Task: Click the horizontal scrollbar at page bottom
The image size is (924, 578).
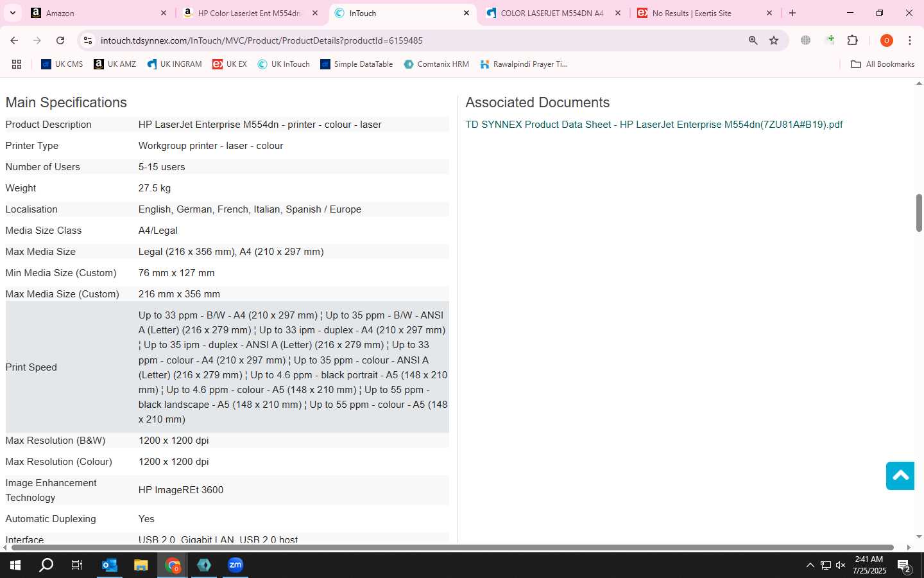Action: (452, 548)
